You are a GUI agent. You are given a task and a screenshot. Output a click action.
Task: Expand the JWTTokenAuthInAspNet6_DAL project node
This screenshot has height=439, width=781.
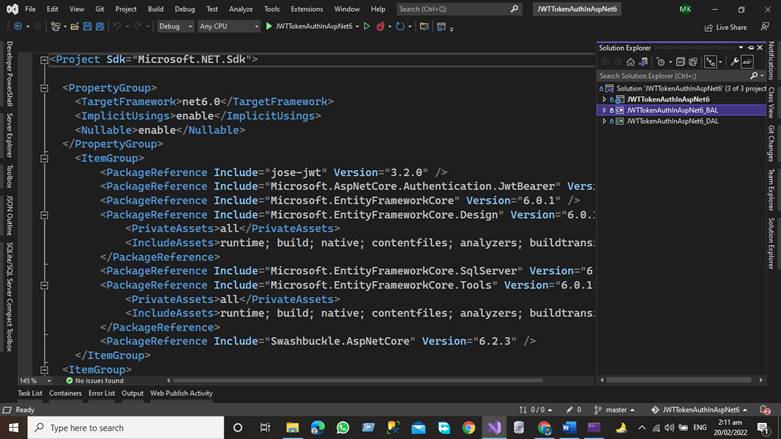604,121
